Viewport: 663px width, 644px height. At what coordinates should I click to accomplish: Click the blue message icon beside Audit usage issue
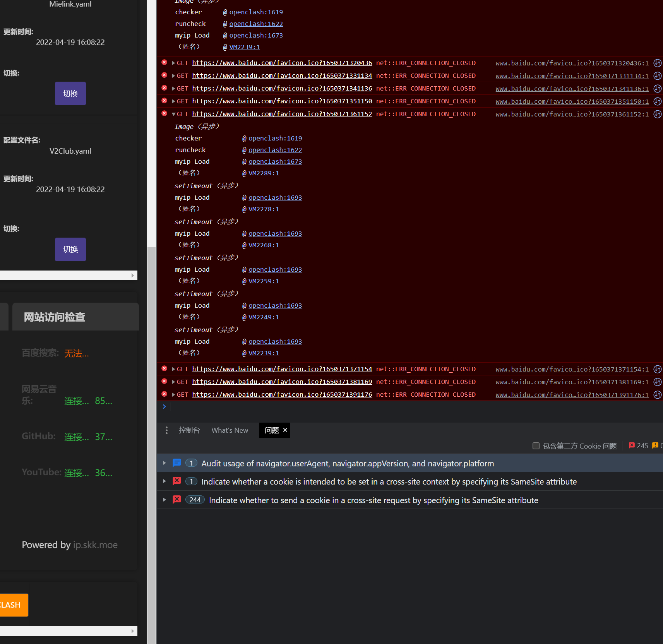click(x=176, y=463)
